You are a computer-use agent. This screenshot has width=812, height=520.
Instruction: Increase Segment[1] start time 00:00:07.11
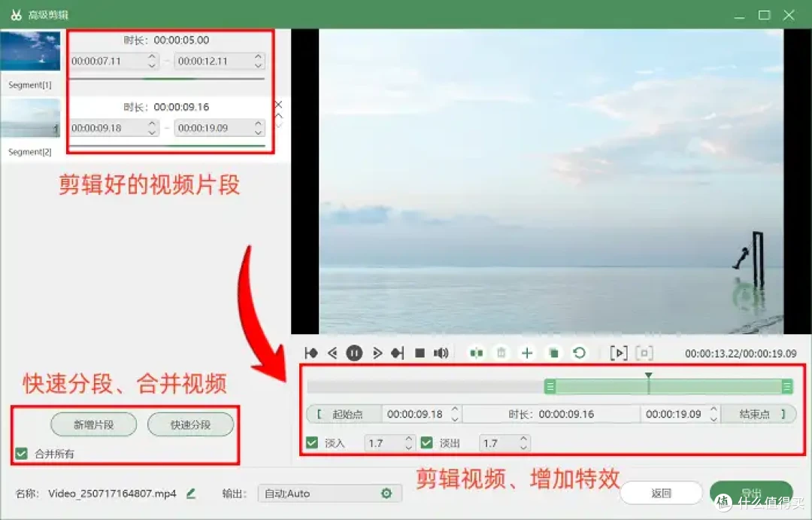[x=152, y=56]
